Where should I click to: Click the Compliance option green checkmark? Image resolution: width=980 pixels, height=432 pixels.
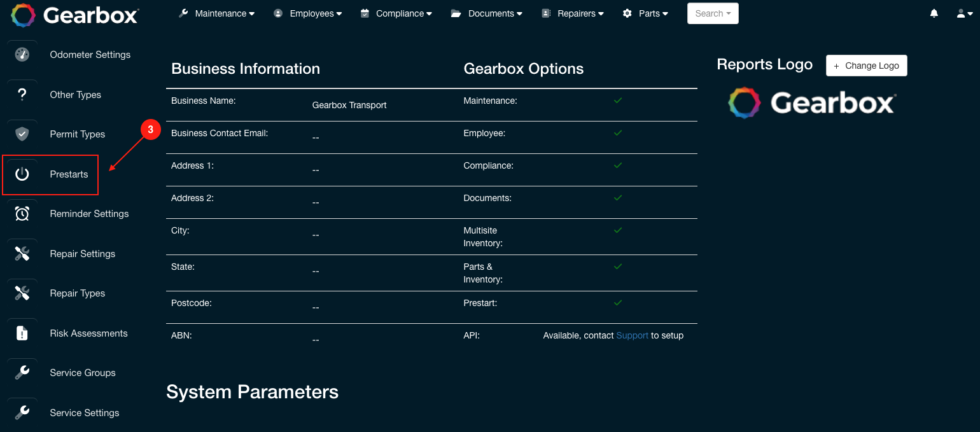617,165
